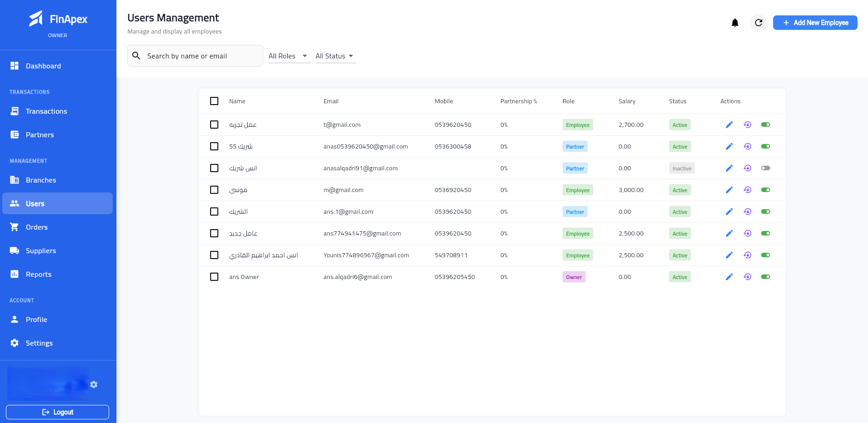Edit user ans774941475@gmail.com pencil icon

[729, 233]
